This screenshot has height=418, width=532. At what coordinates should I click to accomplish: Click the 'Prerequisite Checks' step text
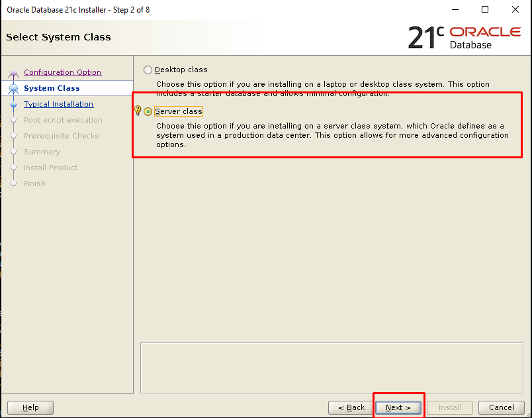[x=61, y=136]
